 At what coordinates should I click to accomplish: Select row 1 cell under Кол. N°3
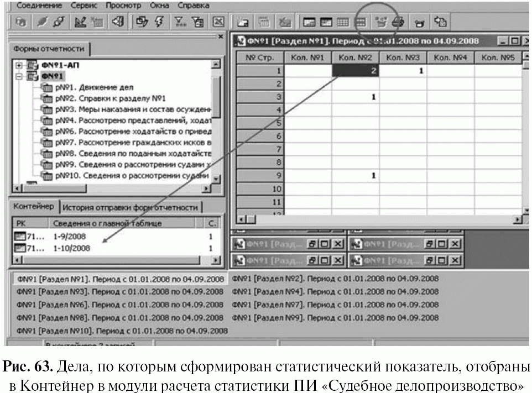point(403,71)
